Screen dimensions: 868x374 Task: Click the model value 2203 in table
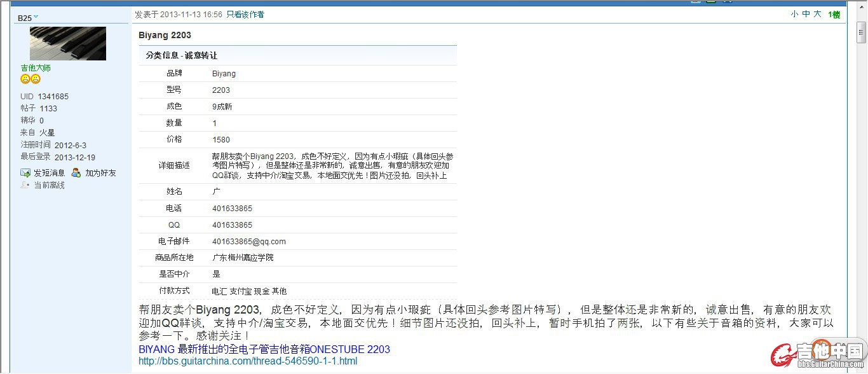pyautogui.click(x=221, y=90)
